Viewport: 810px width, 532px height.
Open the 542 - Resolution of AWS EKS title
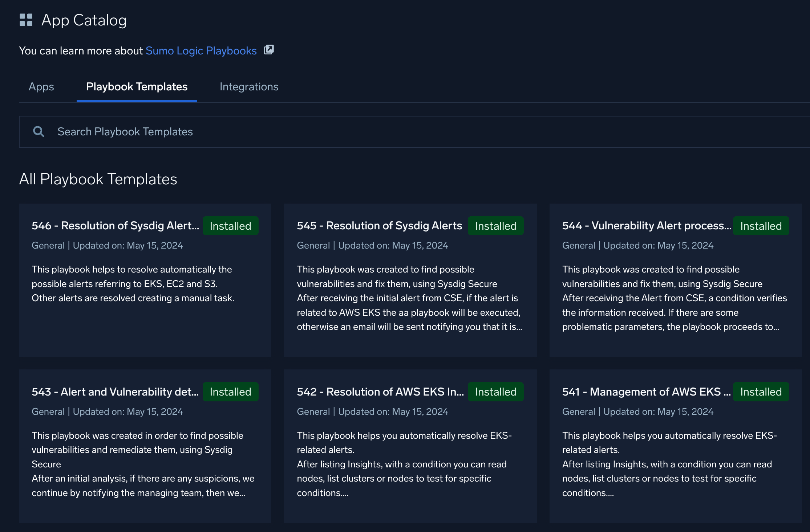(380, 392)
